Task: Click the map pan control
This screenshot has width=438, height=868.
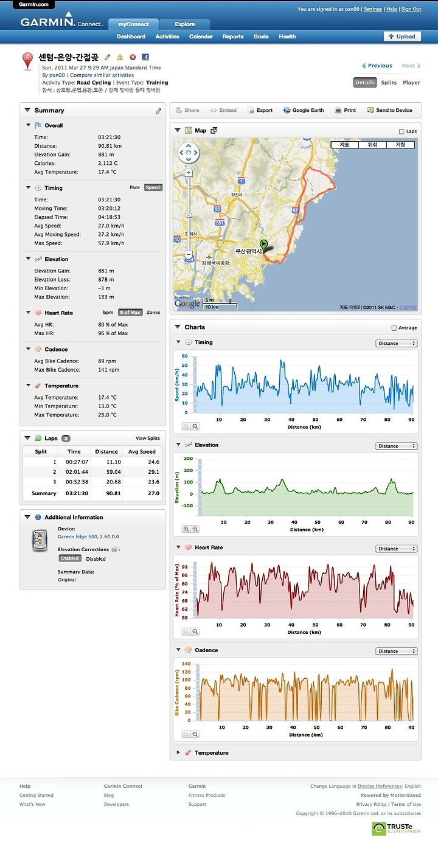Action: pos(189,152)
